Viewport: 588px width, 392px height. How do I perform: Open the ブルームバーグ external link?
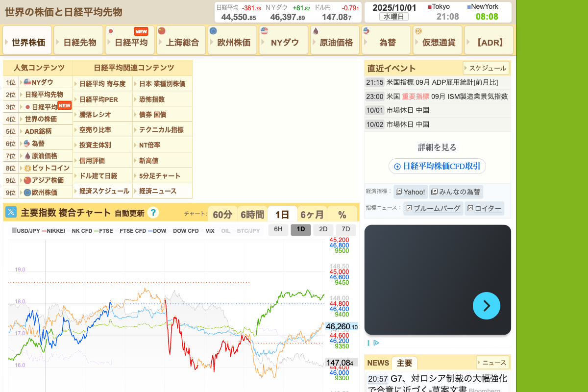pyautogui.click(x=433, y=208)
